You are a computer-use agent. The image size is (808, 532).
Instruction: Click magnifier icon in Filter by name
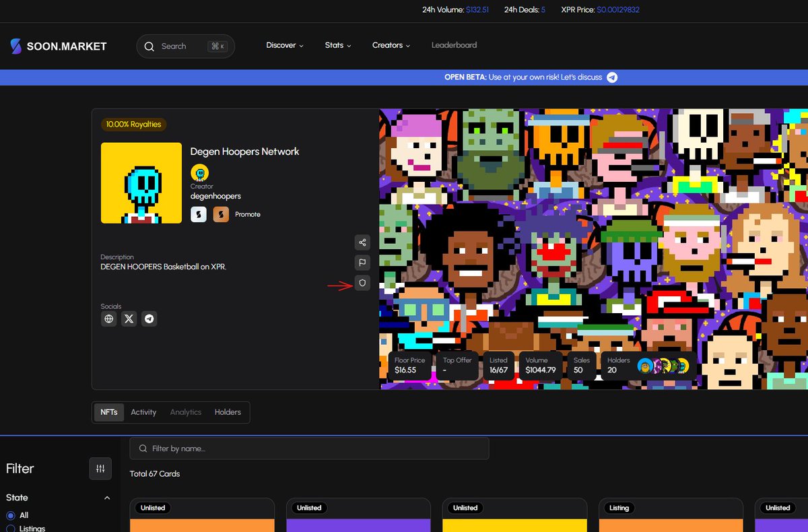click(143, 448)
